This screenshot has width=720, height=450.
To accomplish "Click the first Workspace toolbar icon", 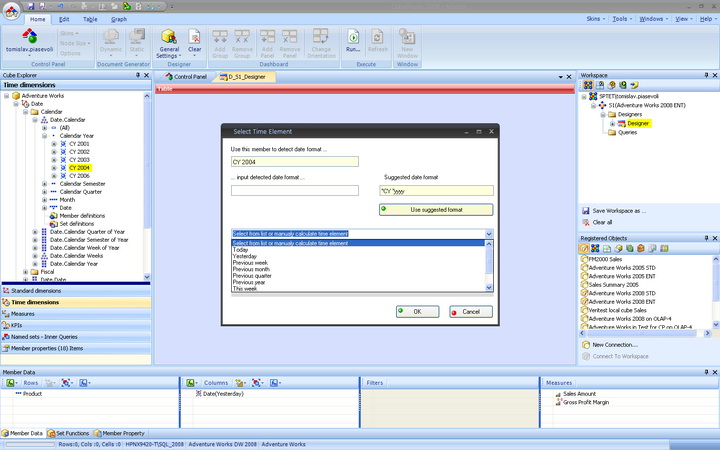I will 588,85.
